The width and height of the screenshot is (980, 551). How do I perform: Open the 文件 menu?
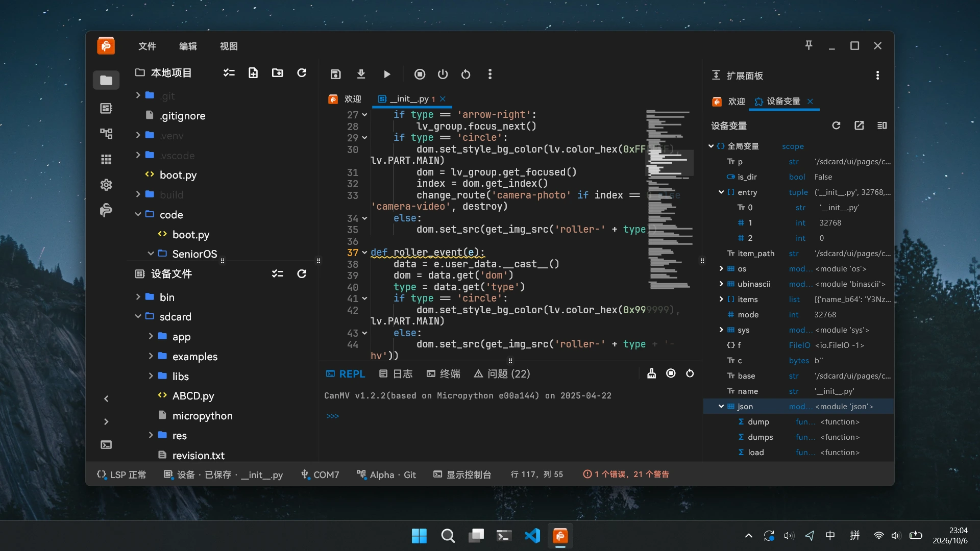(x=147, y=46)
